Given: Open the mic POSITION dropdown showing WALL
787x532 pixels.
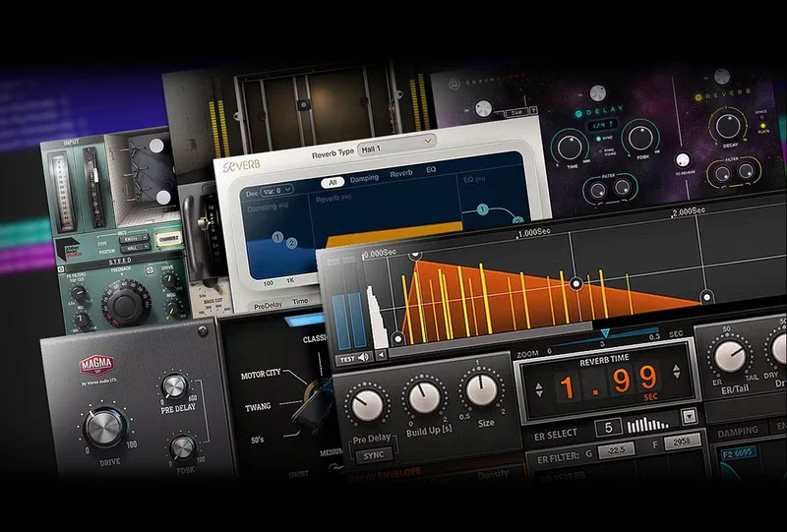Looking at the screenshot, I should (135, 249).
